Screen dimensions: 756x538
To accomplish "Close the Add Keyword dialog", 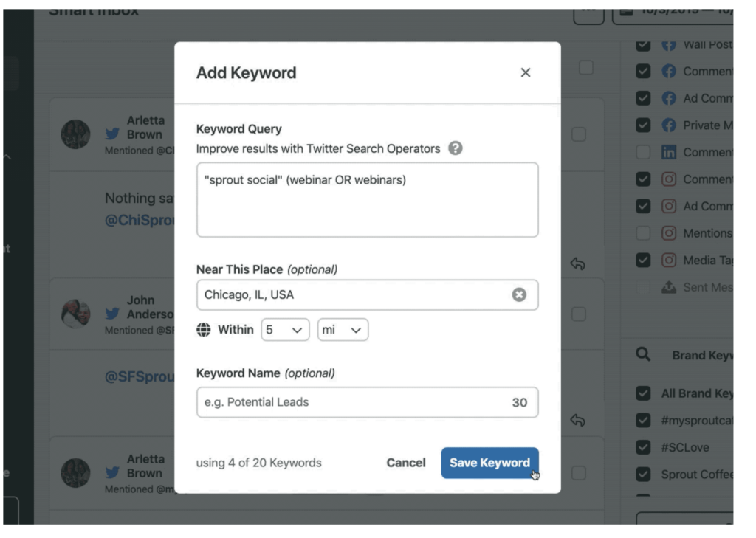I will 525,73.
